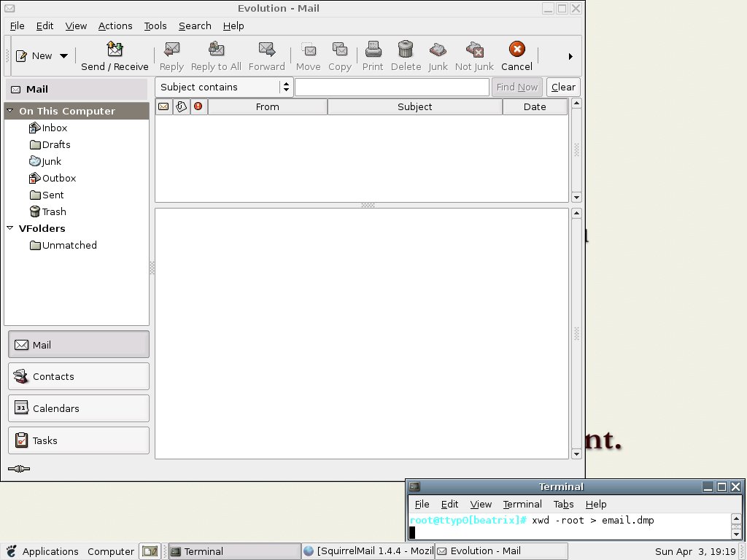Click the Terminal window menu icon in titlebar
Screen dimensions: 747x560
[x=414, y=486]
